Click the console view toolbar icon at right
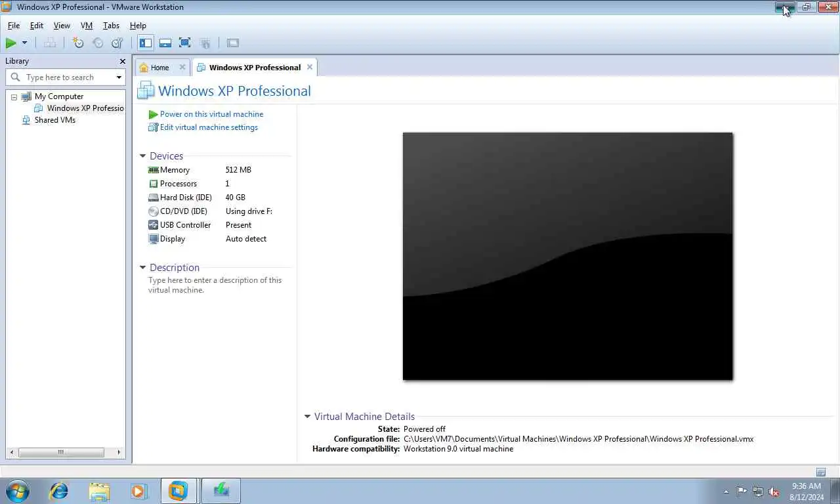 [x=233, y=43]
